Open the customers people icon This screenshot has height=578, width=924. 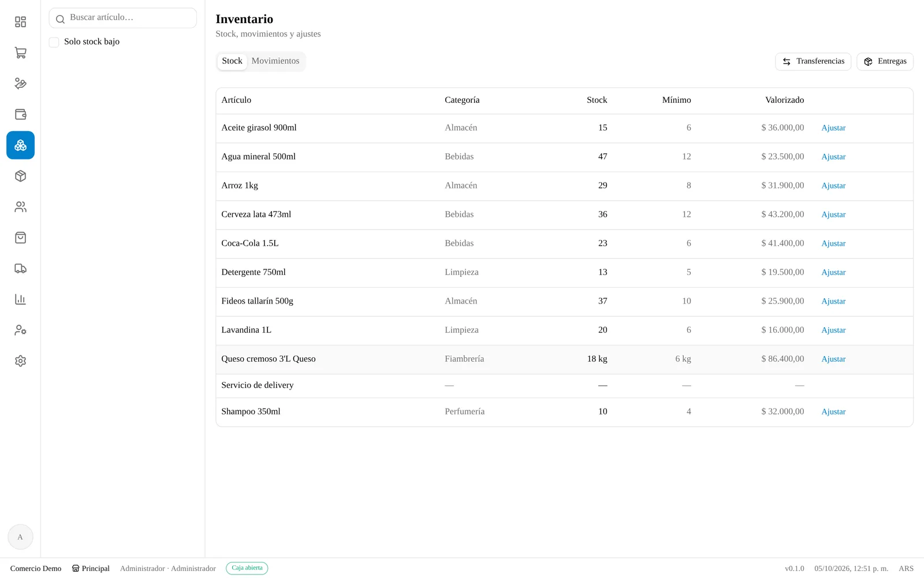click(20, 207)
